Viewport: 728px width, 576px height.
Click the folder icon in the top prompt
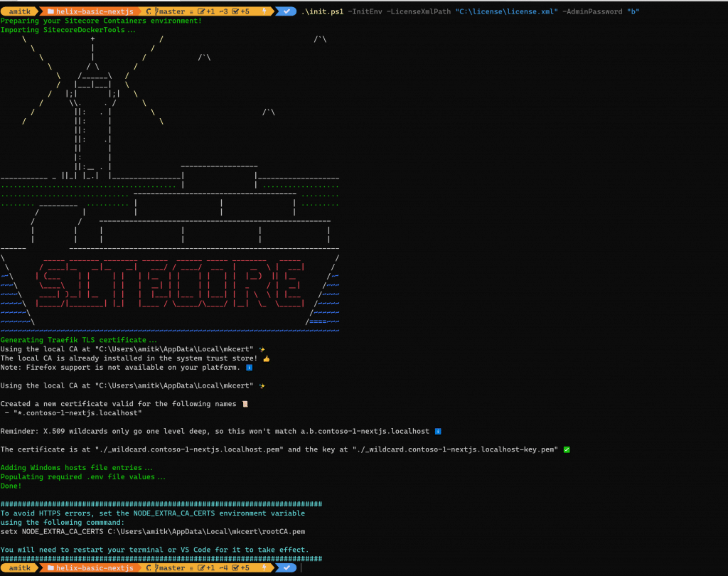click(x=50, y=11)
